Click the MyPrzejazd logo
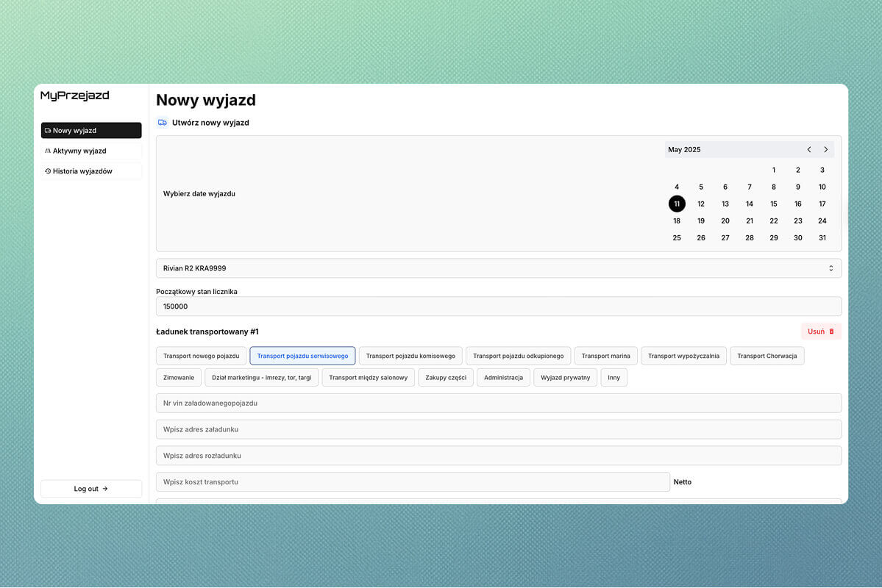 75,96
